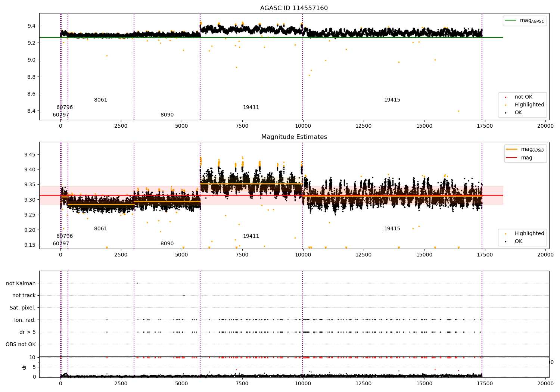560x392 pixels.
Task: Click obsid label 60797 in Magnitude Estimates plot
Action: (61, 244)
